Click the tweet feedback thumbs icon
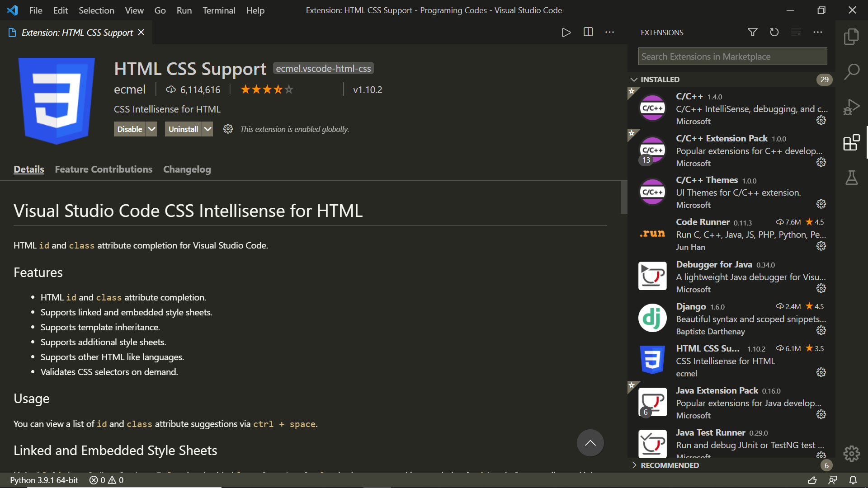 pos(812,480)
